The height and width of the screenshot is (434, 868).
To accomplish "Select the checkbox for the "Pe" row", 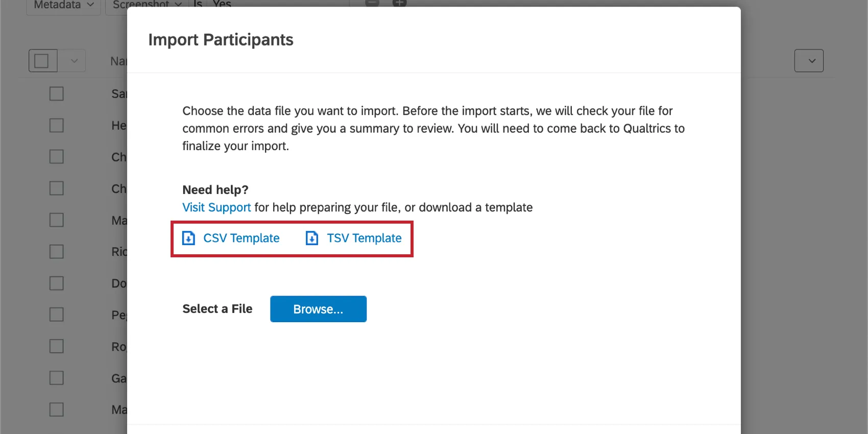I will pyautogui.click(x=57, y=315).
